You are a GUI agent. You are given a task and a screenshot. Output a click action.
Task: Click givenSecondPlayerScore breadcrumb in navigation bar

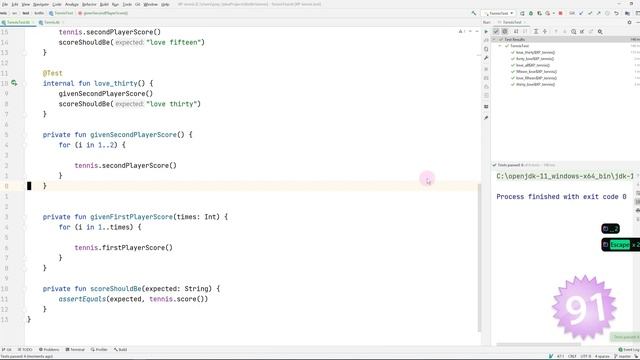click(x=103, y=13)
